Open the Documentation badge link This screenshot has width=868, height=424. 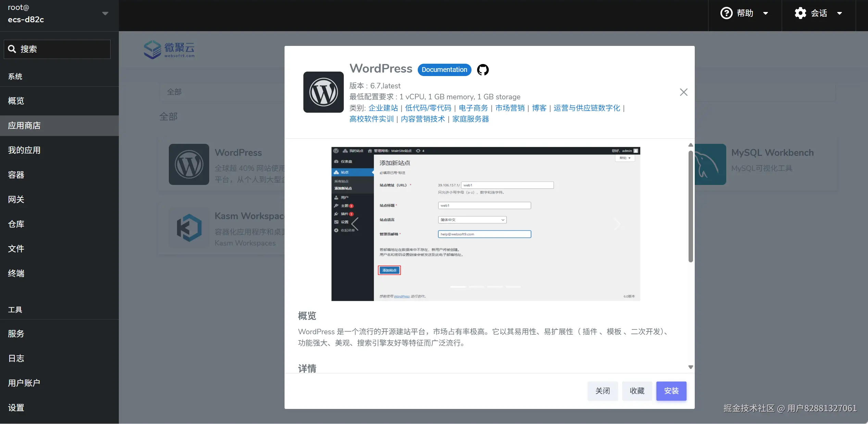(x=444, y=70)
